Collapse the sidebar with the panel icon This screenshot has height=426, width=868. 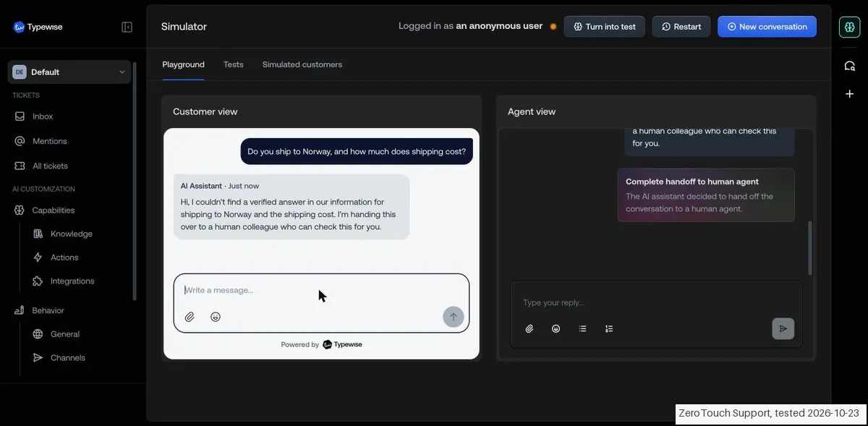127,27
